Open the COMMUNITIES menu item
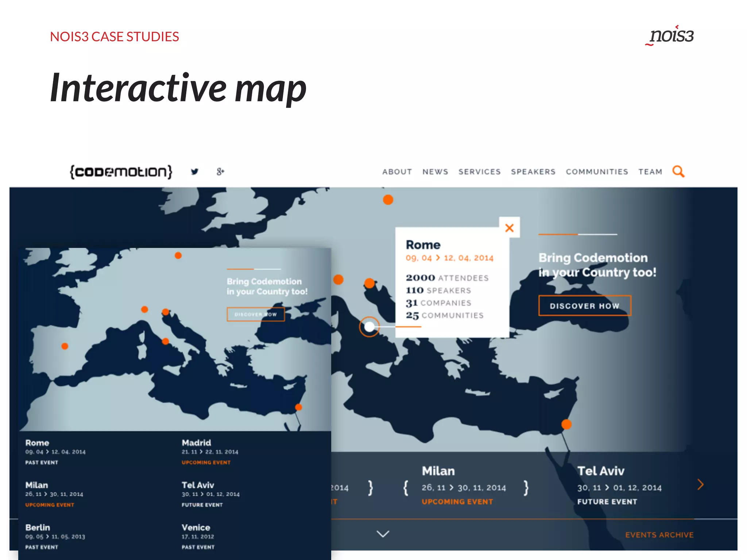This screenshot has height=560, width=747. pyautogui.click(x=597, y=172)
